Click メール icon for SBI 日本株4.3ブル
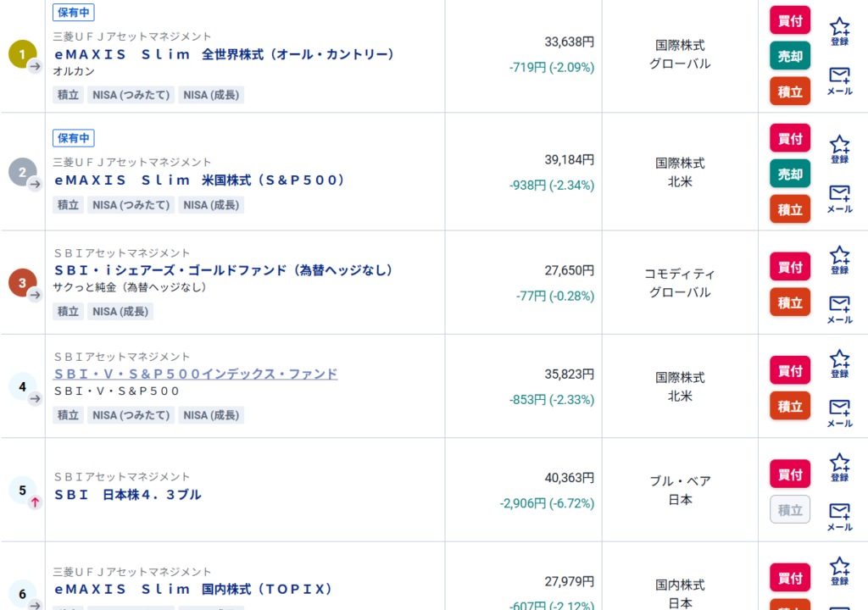Screen dimensions: 868x610 coord(839,516)
